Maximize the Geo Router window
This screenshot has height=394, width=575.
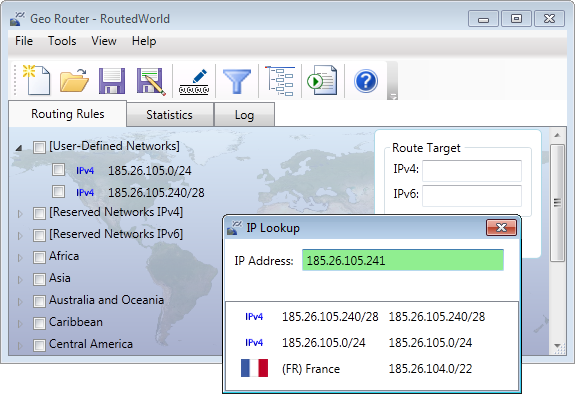(x=516, y=19)
